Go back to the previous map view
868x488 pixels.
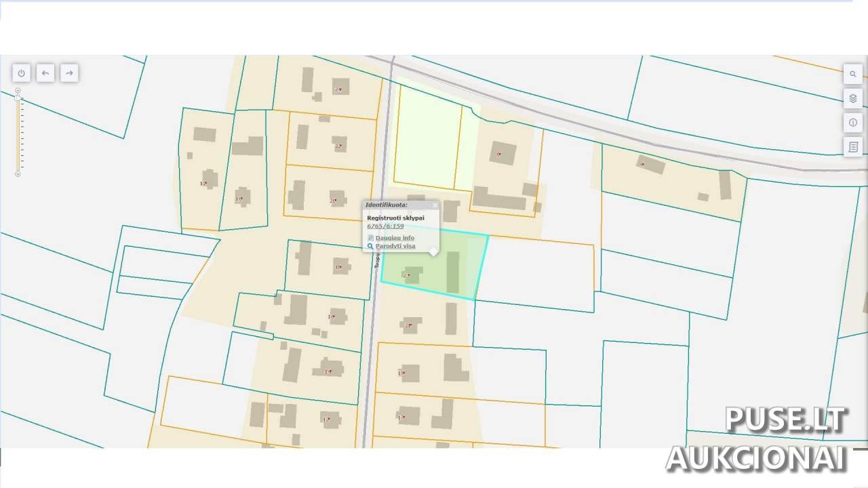coord(45,73)
